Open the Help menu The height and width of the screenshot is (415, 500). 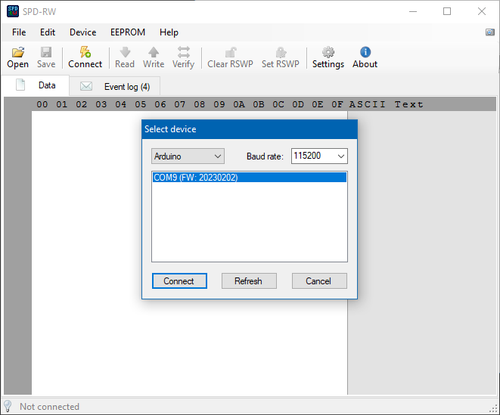[x=169, y=32]
